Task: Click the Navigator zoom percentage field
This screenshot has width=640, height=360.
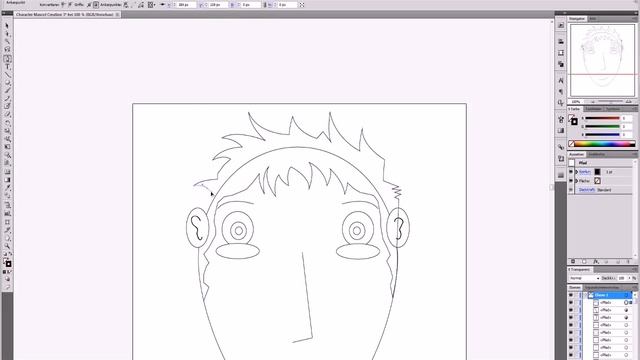Action: [576, 102]
